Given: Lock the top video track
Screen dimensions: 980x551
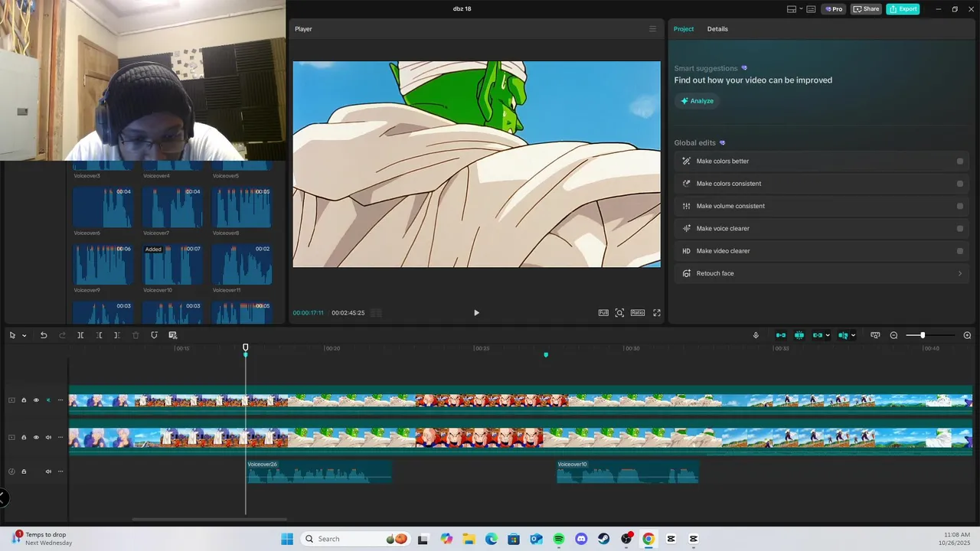Looking at the screenshot, I should (x=24, y=400).
